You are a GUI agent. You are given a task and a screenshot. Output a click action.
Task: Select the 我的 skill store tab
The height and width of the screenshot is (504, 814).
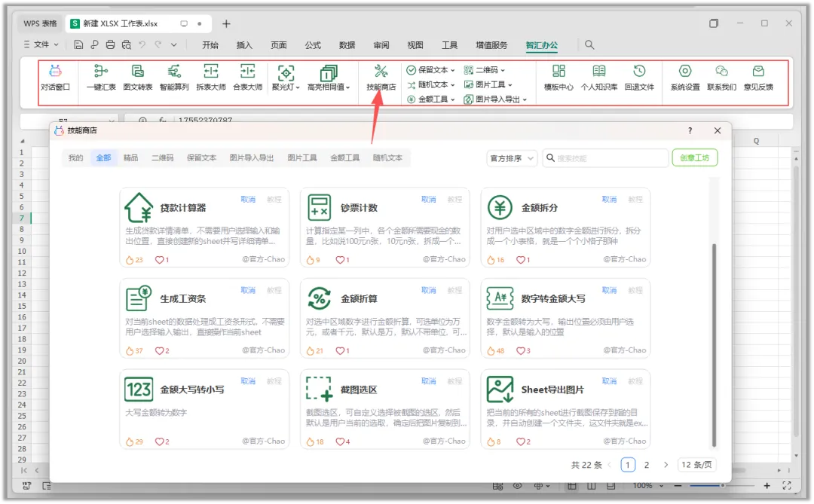(76, 157)
